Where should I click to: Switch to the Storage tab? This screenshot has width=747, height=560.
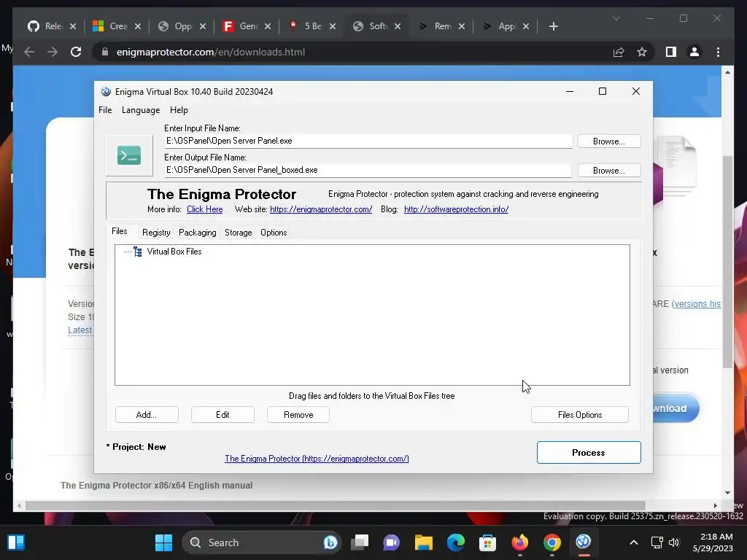239,233
